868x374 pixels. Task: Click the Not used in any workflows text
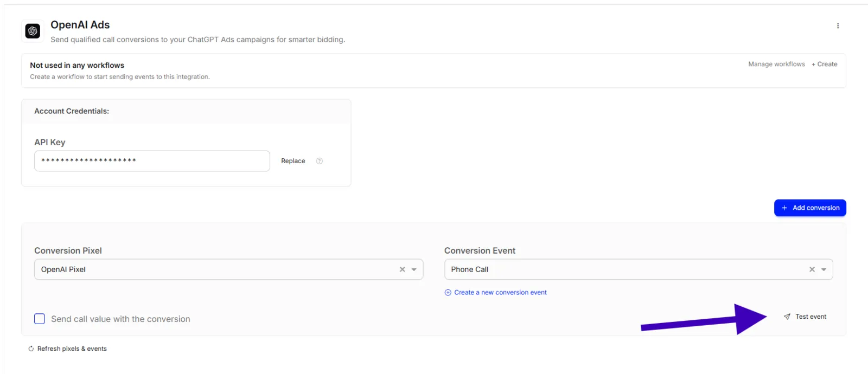(77, 65)
